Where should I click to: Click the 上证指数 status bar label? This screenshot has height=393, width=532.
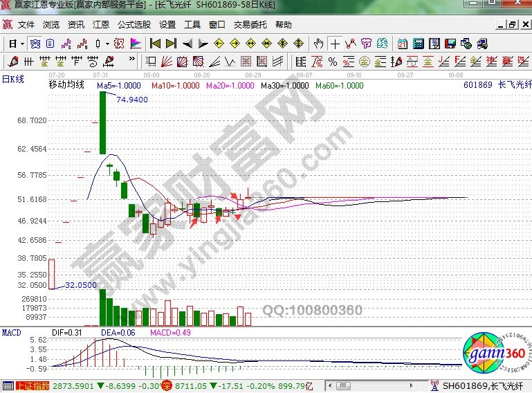(x=33, y=385)
